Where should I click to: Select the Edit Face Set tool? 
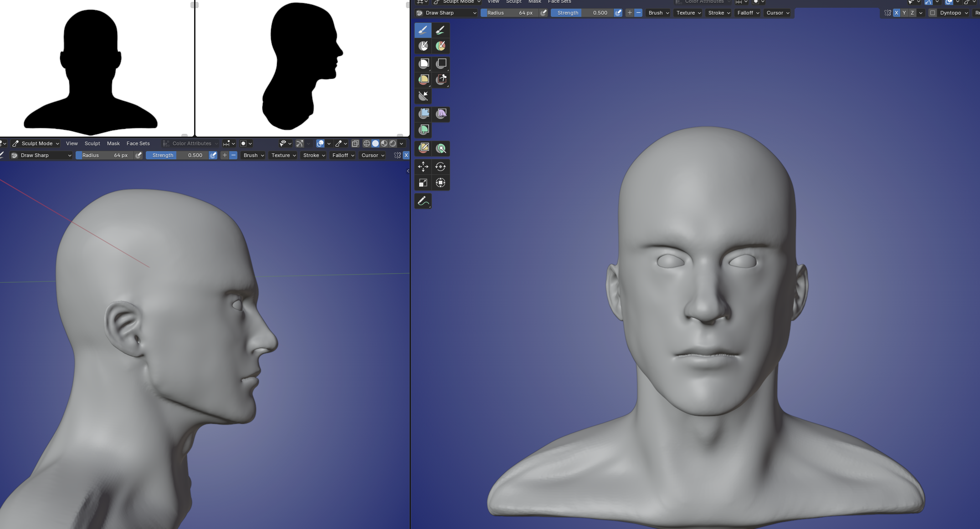click(423, 148)
